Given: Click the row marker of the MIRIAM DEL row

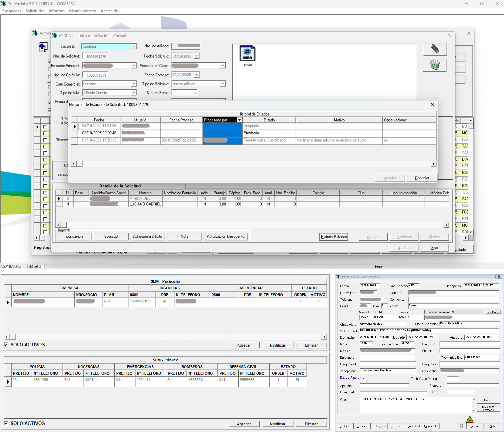Looking at the screenshot, I should point(59,199).
